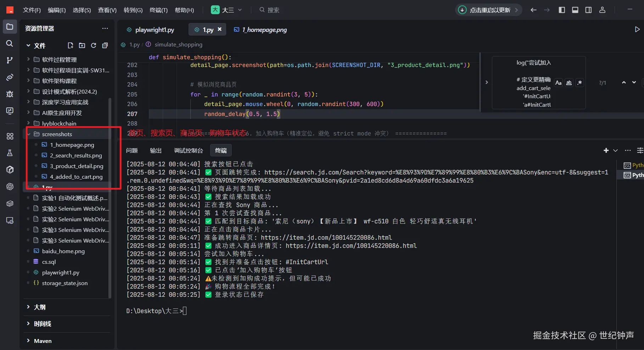Image resolution: width=644 pixels, height=350 pixels.
Task: Switch to the 输出 panel tab
Action: 156,150
